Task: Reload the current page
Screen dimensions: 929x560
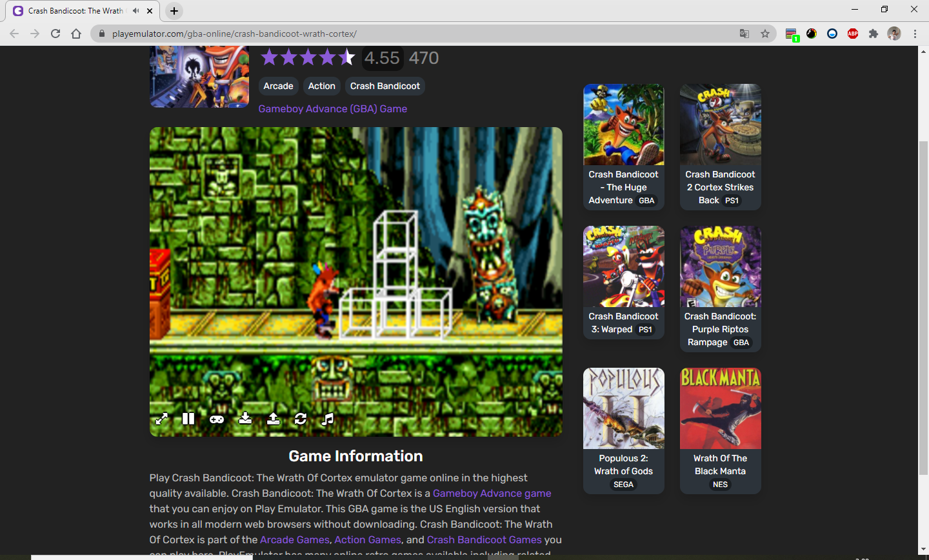Action: 55,34
